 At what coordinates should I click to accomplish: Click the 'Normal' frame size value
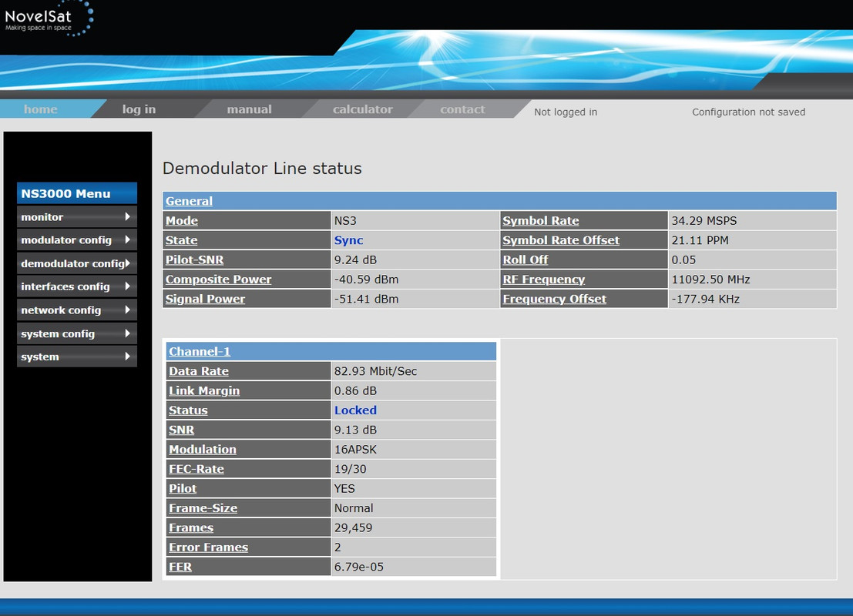pyautogui.click(x=354, y=508)
